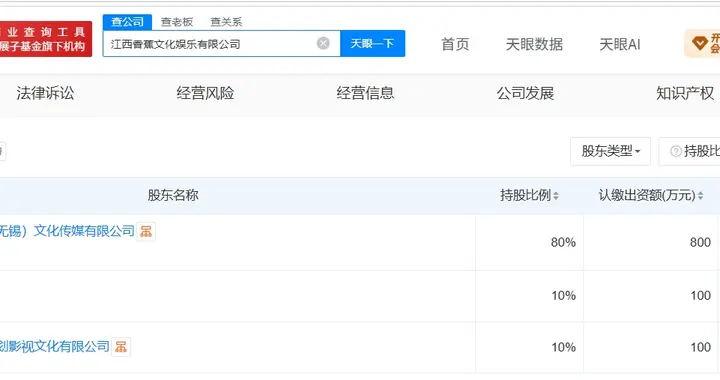Screen dimensions: 720x380
Task: Open 天眼AI in top navigation
Action: [x=619, y=44]
